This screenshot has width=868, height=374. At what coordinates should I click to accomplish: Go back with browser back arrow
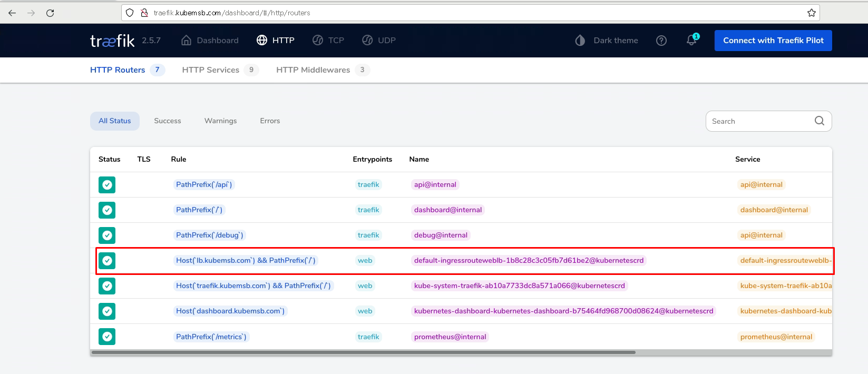(12, 13)
